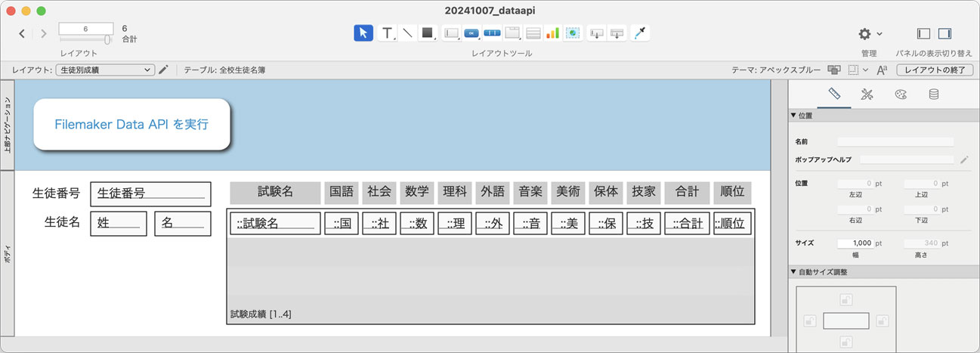Select the Field/Control tool

point(452,33)
